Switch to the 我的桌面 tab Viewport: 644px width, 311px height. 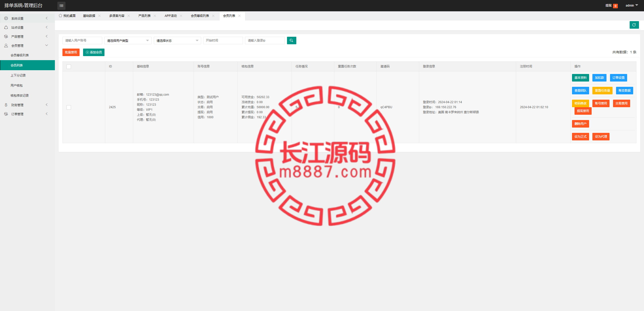pos(67,16)
